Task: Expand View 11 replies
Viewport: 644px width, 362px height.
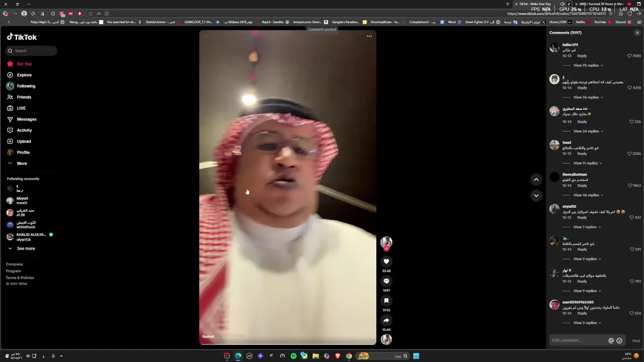Action: click(588, 163)
